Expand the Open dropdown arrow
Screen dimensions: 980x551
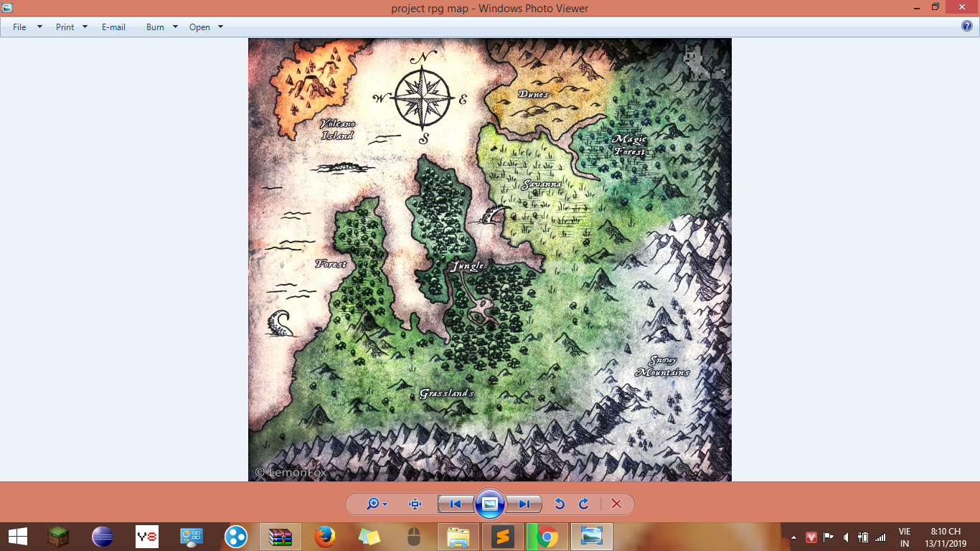[220, 27]
